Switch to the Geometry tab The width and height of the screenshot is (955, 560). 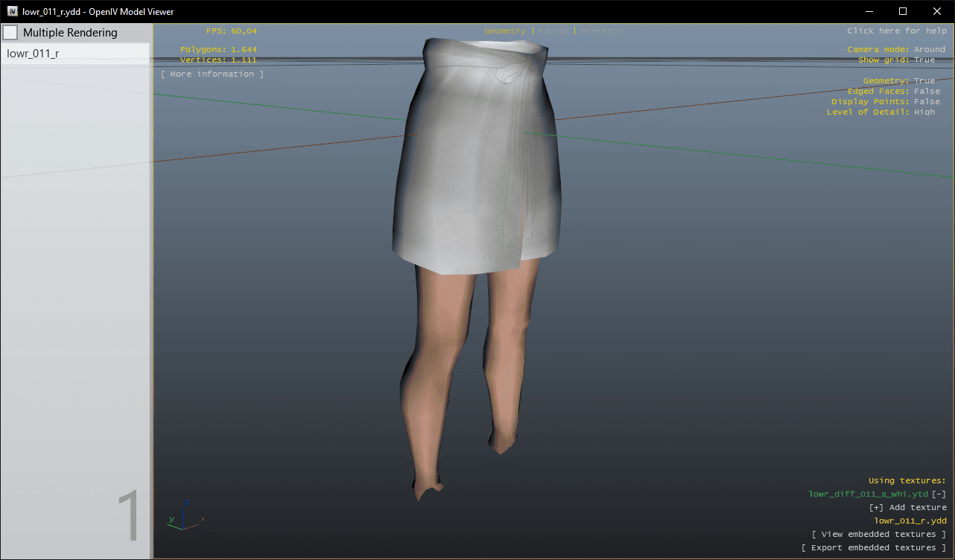tap(504, 31)
